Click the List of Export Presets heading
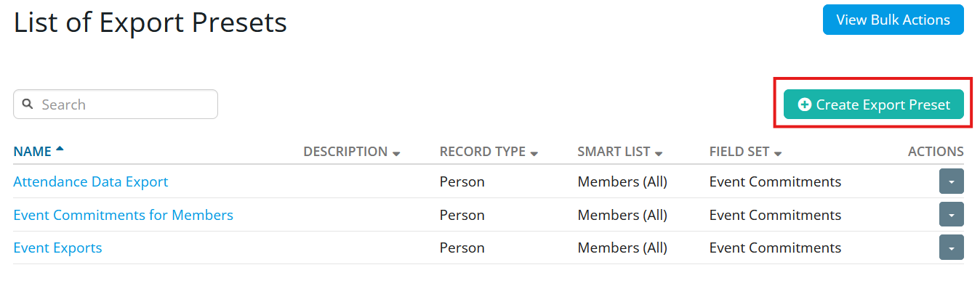This screenshot has height=286, width=980. pos(150,23)
